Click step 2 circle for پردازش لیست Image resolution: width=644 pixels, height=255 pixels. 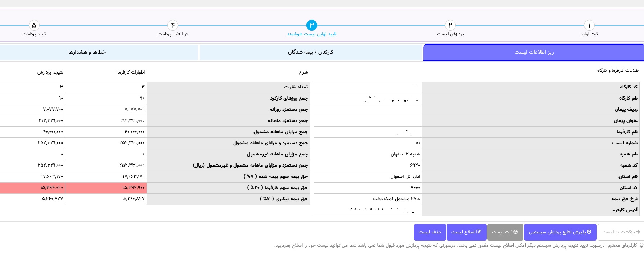pyautogui.click(x=450, y=25)
